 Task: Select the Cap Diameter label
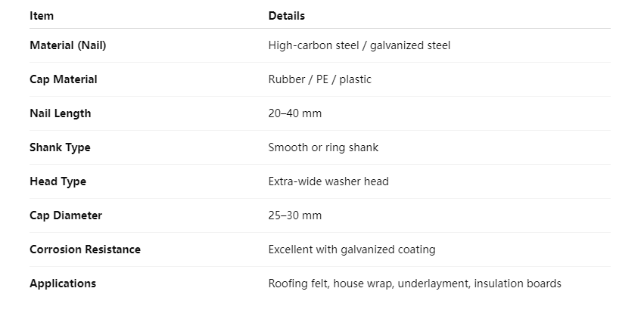pos(65,215)
